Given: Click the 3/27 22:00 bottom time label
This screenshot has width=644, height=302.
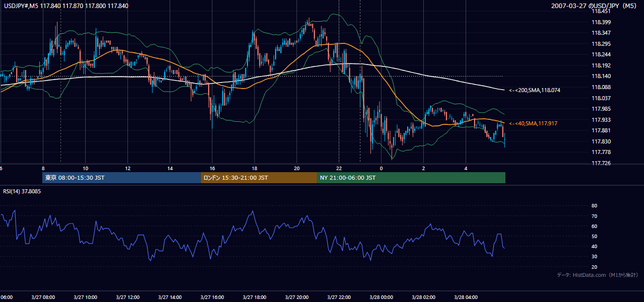Looking at the screenshot, I should 339,297.
